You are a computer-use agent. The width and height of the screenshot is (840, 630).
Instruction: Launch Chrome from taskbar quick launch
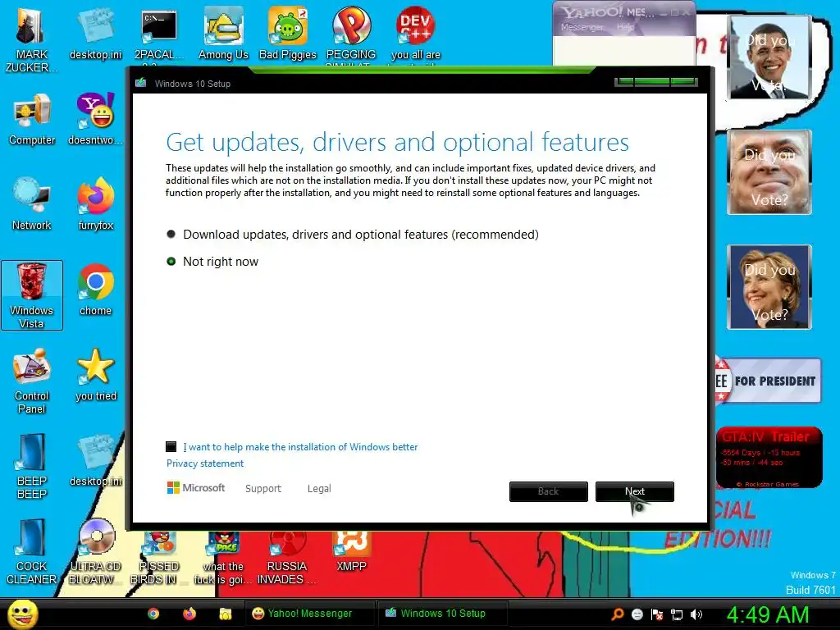click(x=153, y=614)
